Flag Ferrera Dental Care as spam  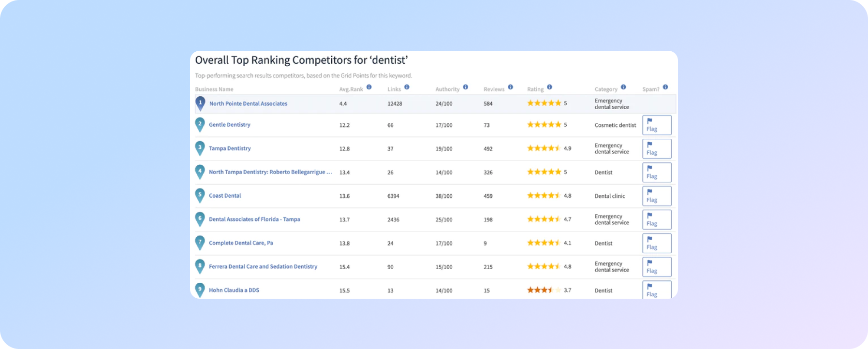656,267
